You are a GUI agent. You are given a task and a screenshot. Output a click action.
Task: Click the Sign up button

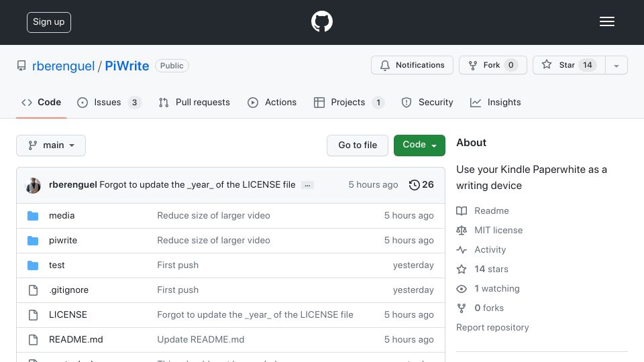pyautogui.click(x=49, y=22)
